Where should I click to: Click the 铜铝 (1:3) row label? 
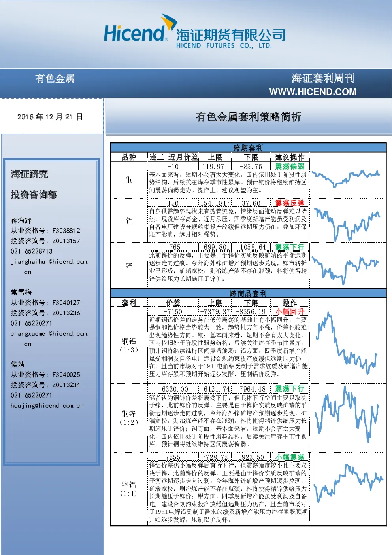(129, 345)
